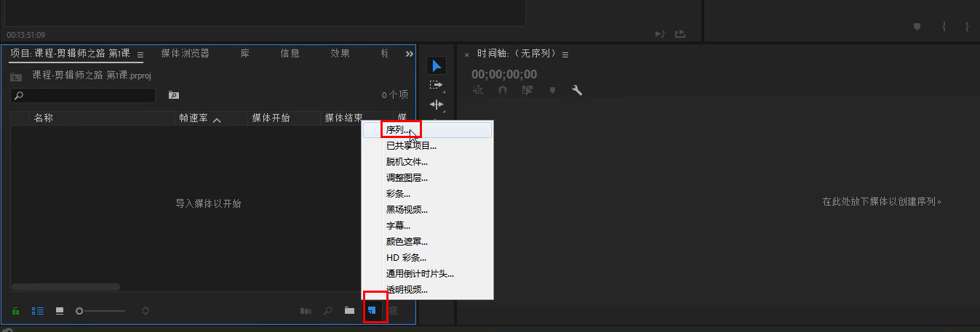Toggle Linked Selection in the timeline
980x332 pixels.
527,90
